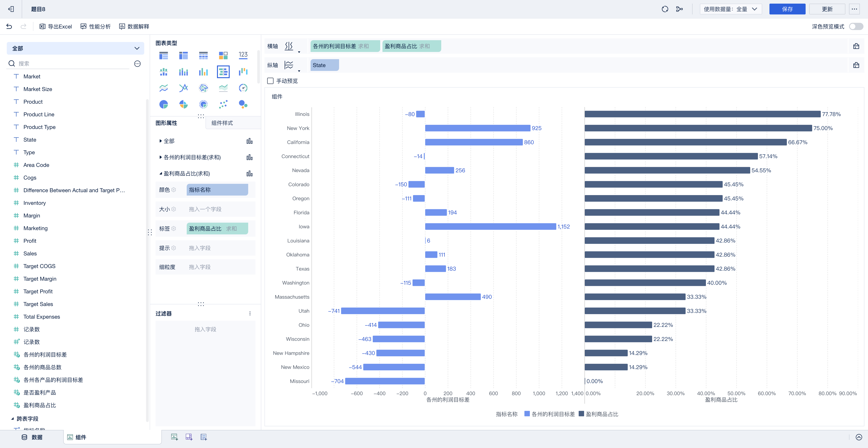Image resolution: width=868 pixels, height=448 pixels.
Task: Open horizontal axis type dropdown arrow
Action: 299,52
